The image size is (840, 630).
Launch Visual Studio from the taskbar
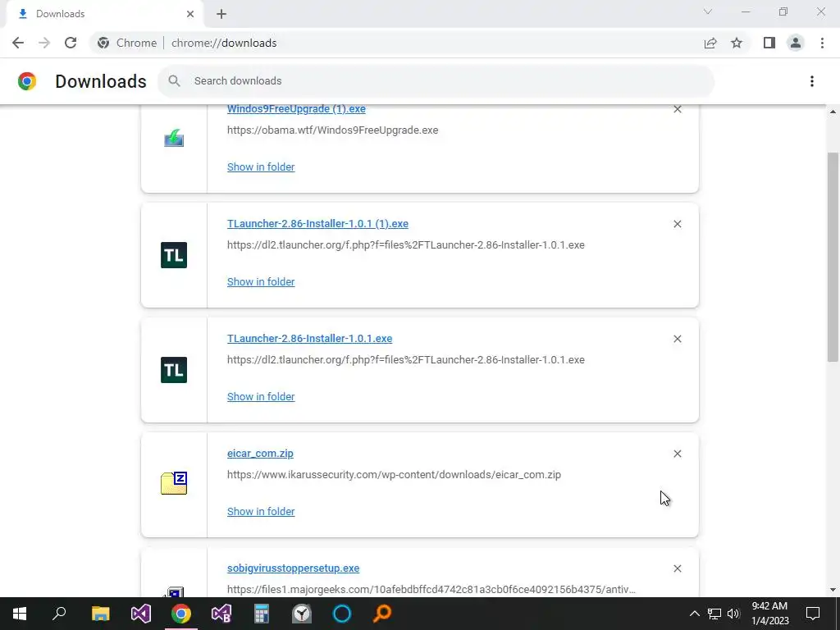coord(141,614)
